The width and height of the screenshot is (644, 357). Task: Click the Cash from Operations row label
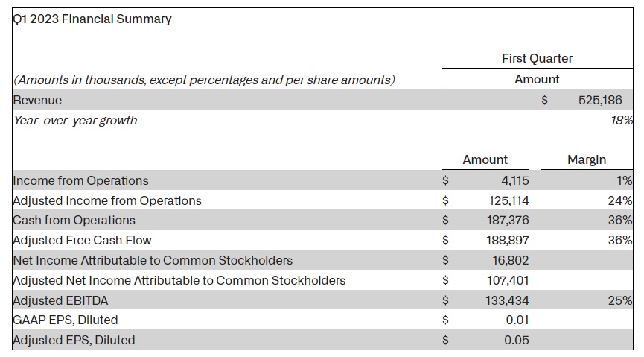pyautogui.click(x=74, y=220)
